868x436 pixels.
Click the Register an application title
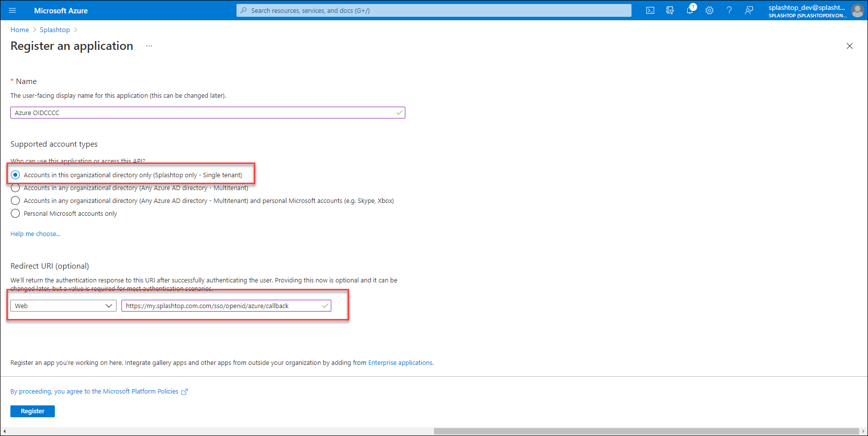point(72,46)
